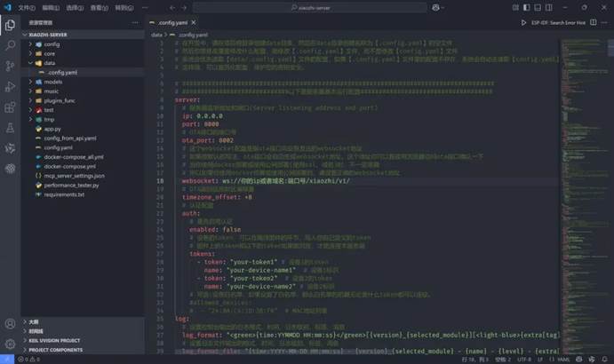Image resolution: width=614 pixels, height=364 pixels.
Task: Open mcp_server_settings.json file
Action: tap(83, 176)
